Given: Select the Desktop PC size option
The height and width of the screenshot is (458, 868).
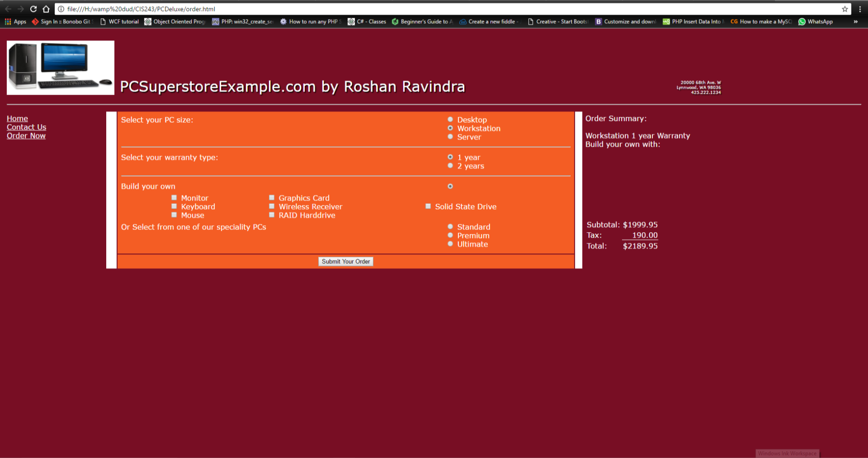Looking at the screenshot, I should [x=450, y=120].
